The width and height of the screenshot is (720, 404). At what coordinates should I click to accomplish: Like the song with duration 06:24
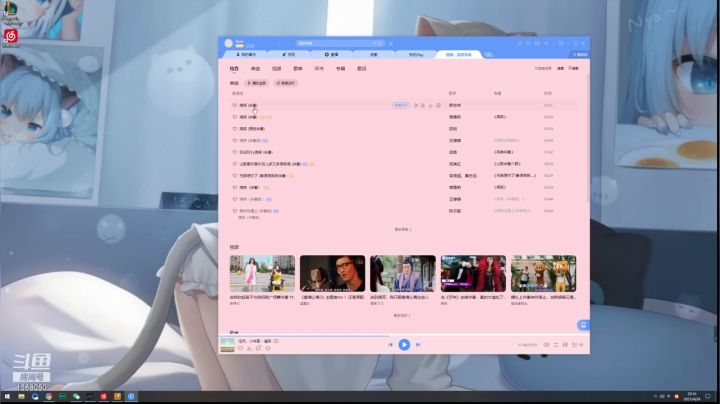235,164
